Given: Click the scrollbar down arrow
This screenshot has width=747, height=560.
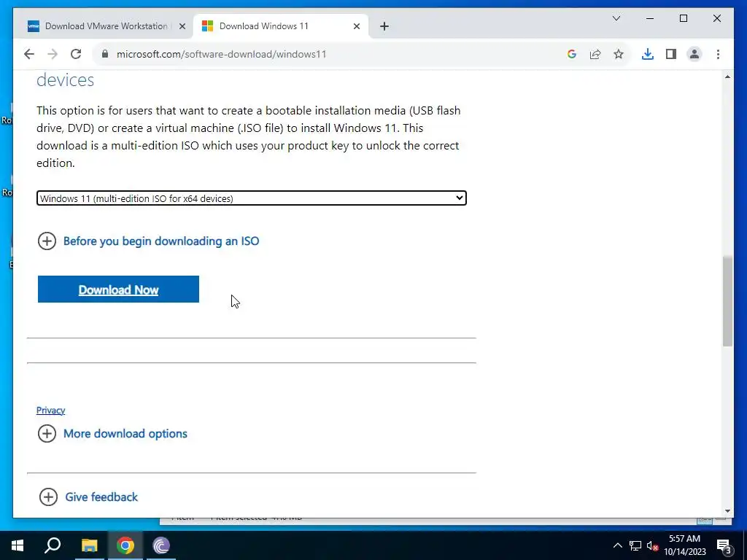Looking at the screenshot, I should click(x=727, y=511).
